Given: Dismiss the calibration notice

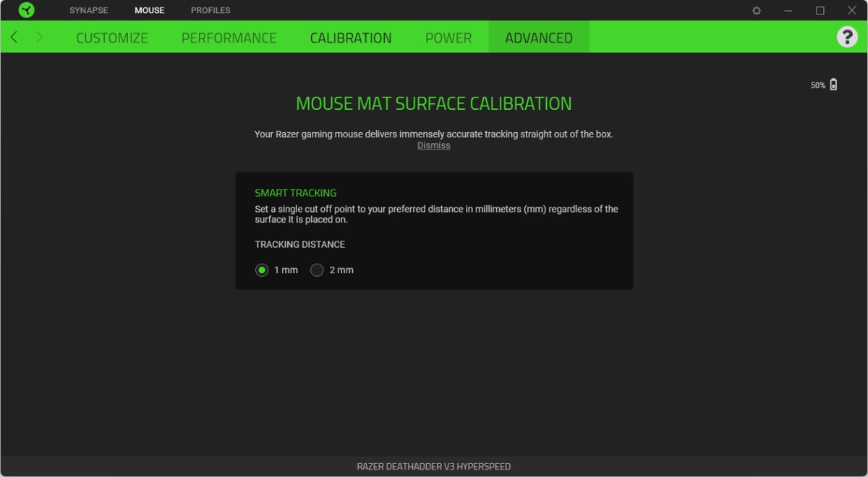Looking at the screenshot, I should pyautogui.click(x=434, y=145).
